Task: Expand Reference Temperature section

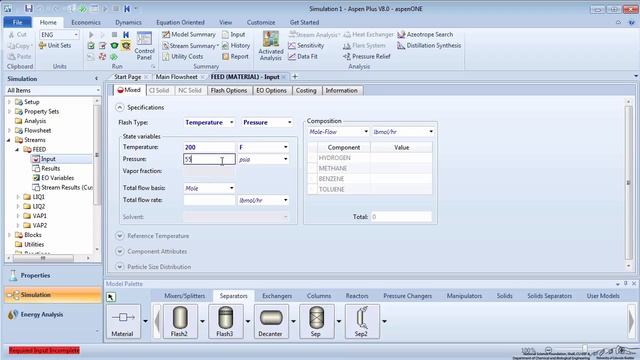Action: pyautogui.click(x=120, y=236)
